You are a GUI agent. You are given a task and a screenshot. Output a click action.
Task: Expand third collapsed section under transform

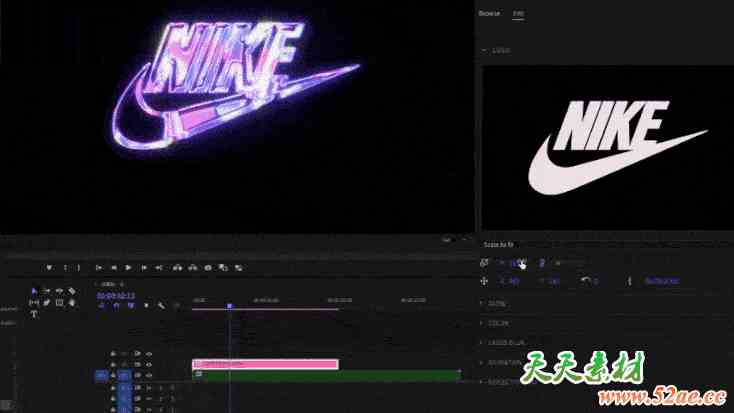[x=481, y=343]
